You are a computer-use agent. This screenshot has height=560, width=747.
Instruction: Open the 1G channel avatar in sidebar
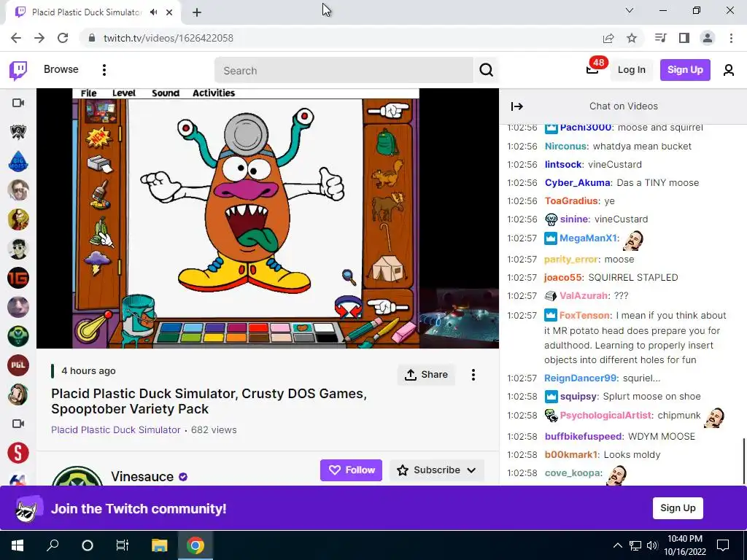click(x=18, y=278)
